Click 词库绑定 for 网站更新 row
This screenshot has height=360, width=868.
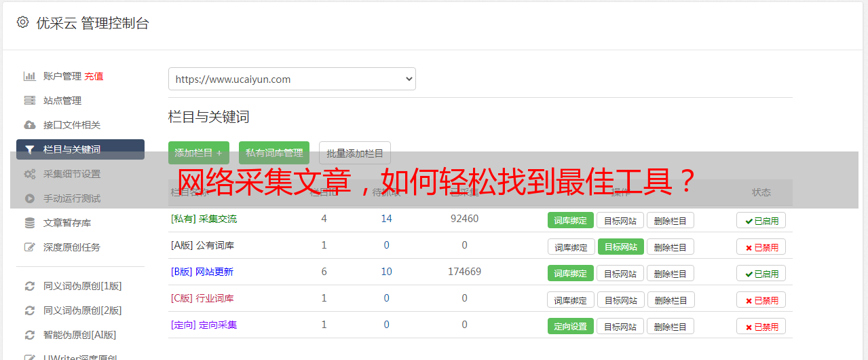[571, 273]
